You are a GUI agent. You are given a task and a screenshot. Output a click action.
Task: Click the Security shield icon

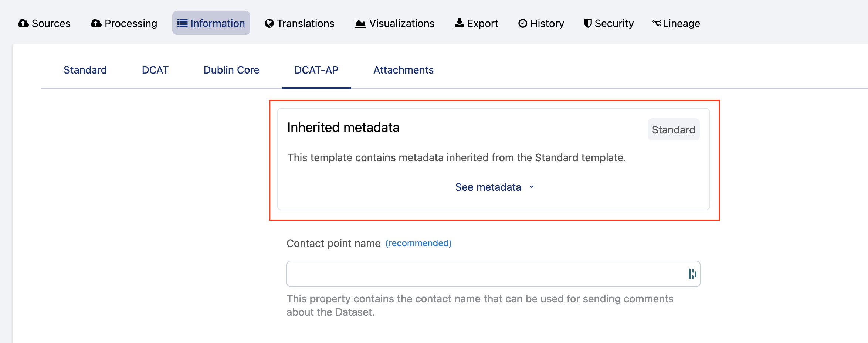[x=588, y=23]
